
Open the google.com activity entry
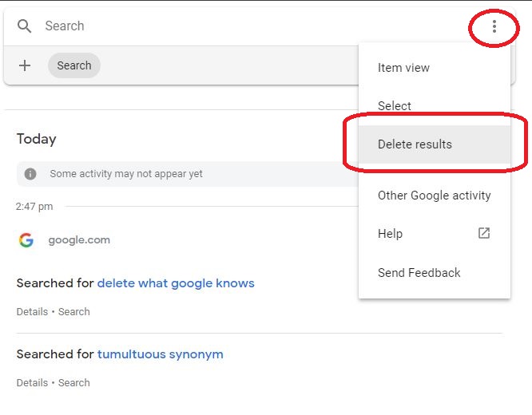79,240
